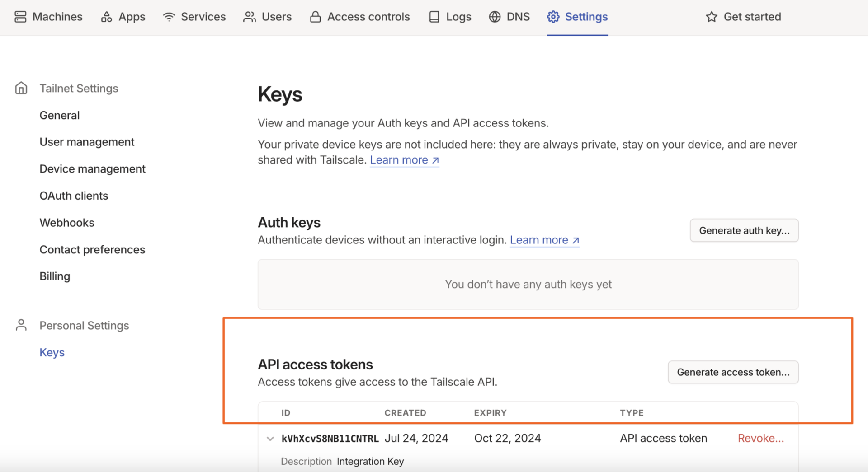Click the 'API access token' type cell
Image resolution: width=868 pixels, height=472 pixels.
[x=663, y=438]
